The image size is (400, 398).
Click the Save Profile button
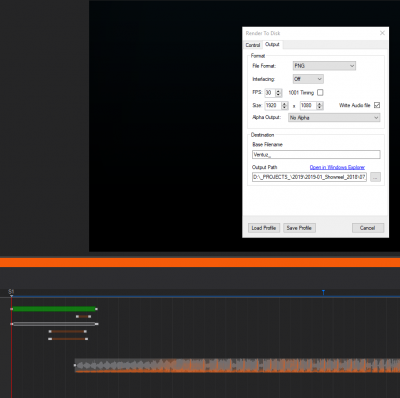[299, 228]
